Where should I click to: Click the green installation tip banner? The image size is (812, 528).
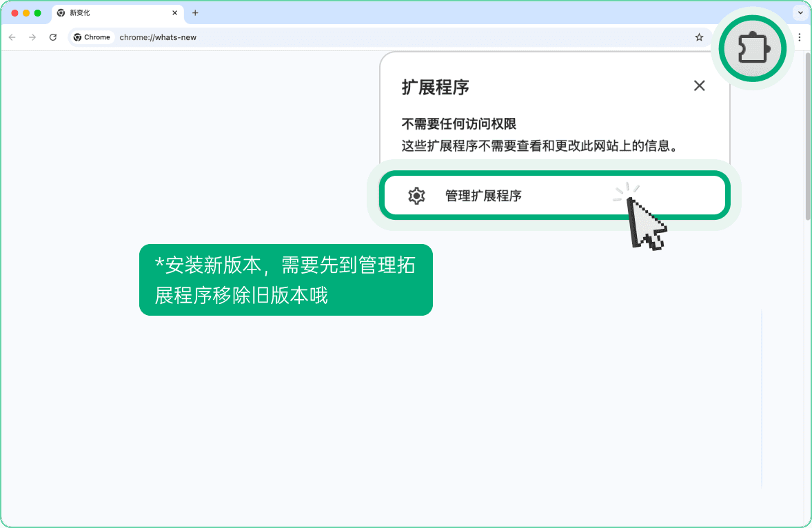285,280
